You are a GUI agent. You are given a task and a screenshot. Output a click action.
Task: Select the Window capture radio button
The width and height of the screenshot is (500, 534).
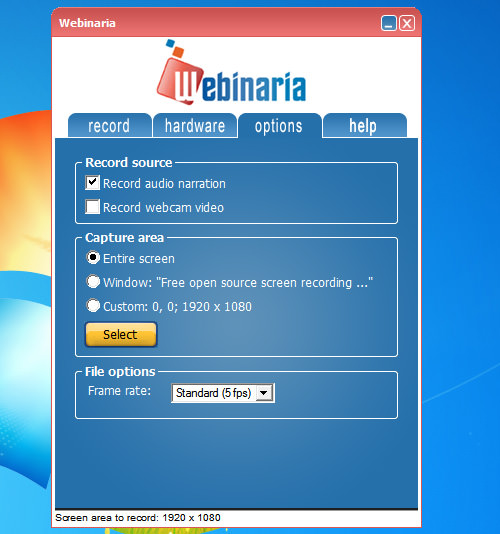93,282
